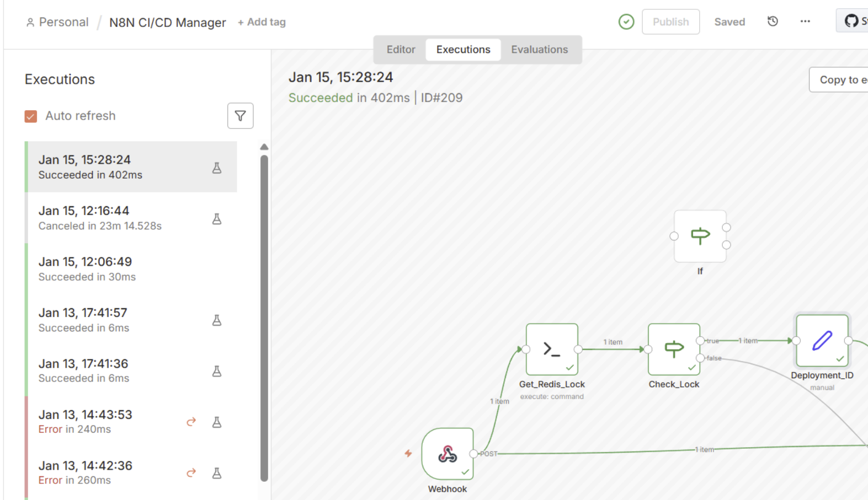The image size is (868, 500).
Task: Click the green active status check icon
Action: (626, 21)
